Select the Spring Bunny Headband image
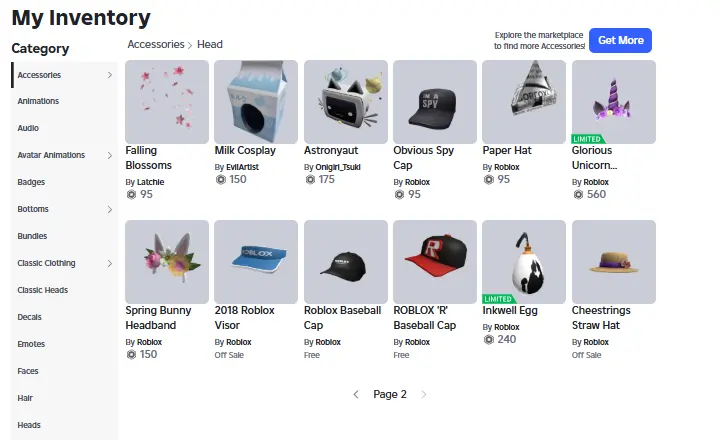This screenshot has height=440, width=720. click(x=167, y=262)
